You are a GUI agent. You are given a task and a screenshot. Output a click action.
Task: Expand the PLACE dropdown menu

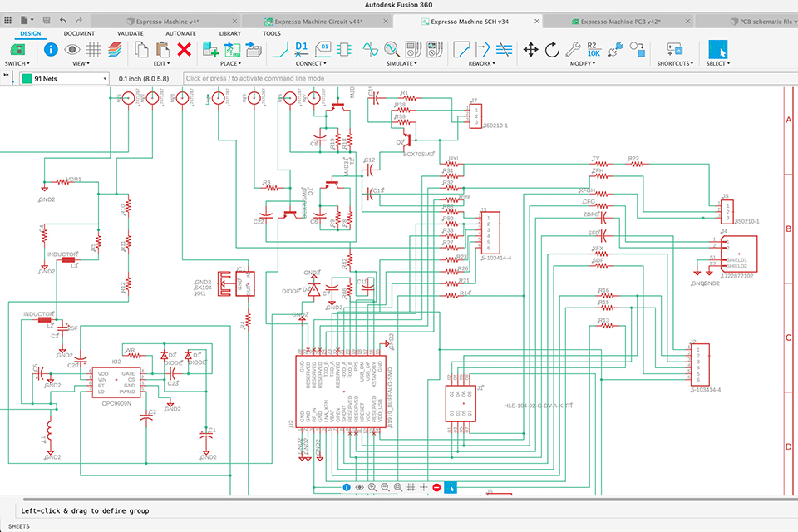point(230,64)
